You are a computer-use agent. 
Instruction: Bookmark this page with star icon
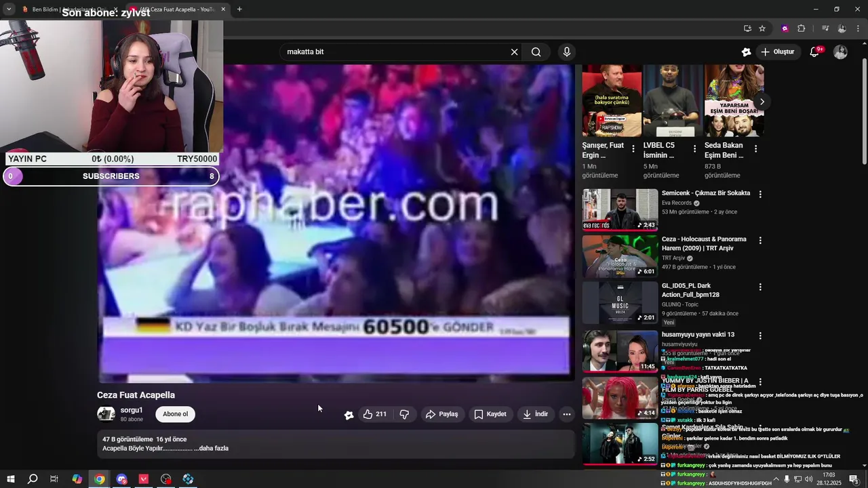(762, 28)
